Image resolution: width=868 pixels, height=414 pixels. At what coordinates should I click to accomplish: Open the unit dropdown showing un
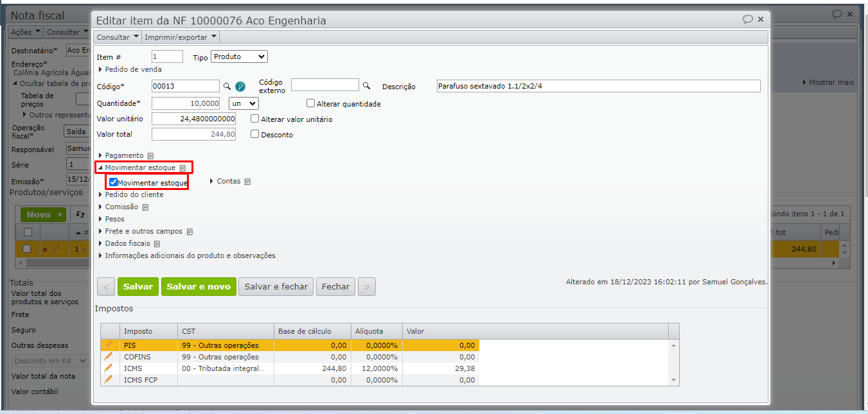244,103
